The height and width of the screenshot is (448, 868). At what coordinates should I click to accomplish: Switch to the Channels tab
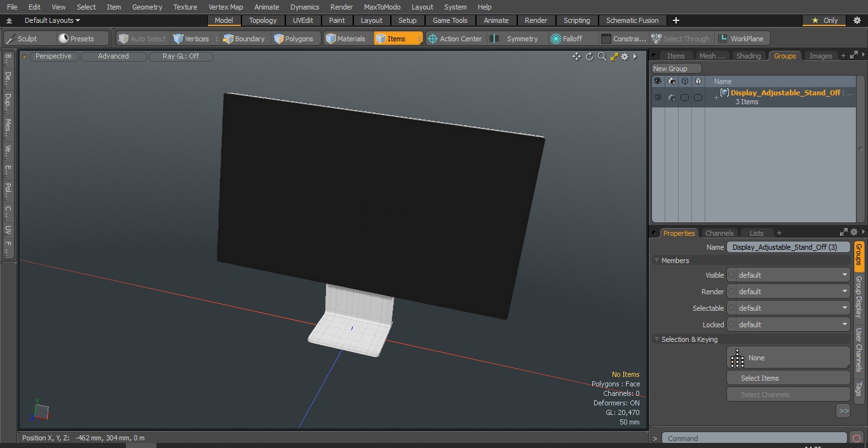(719, 233)
